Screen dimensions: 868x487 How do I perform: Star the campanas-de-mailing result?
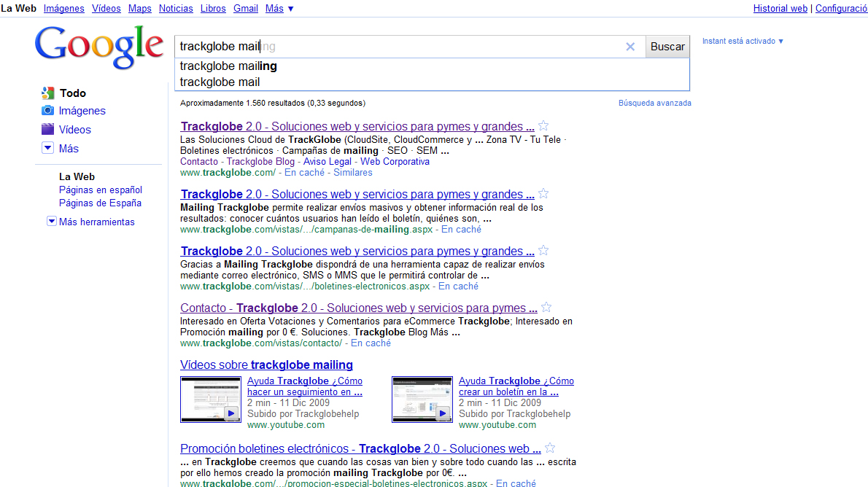coord(543,194)
